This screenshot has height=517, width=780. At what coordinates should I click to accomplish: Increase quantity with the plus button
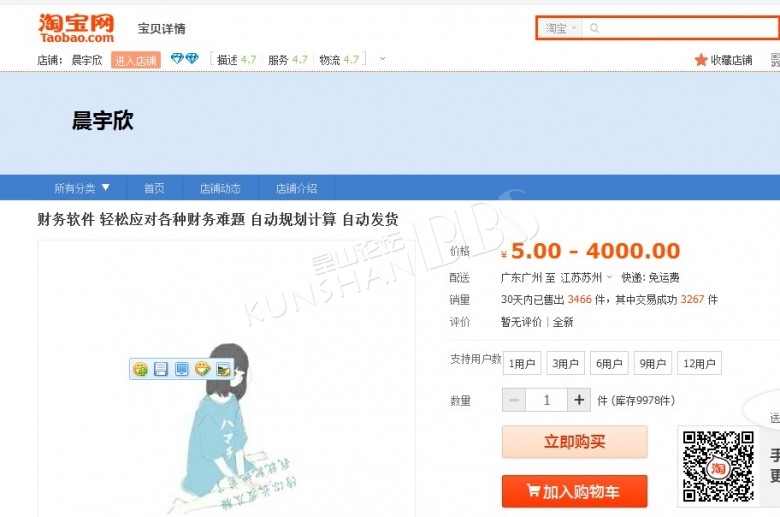[579, 400]
